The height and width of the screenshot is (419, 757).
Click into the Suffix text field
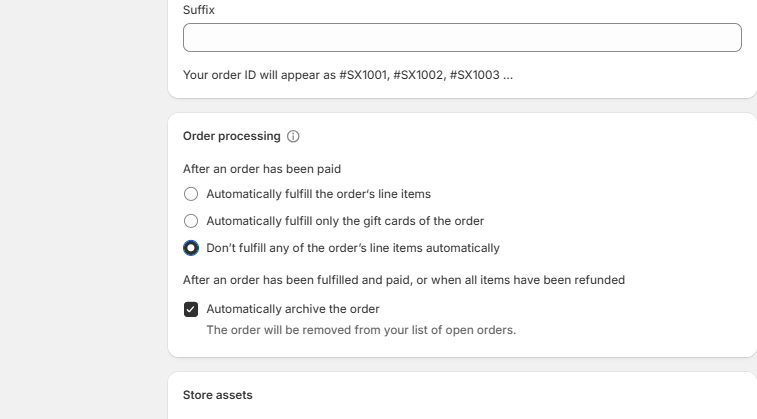tap(462, 38)
